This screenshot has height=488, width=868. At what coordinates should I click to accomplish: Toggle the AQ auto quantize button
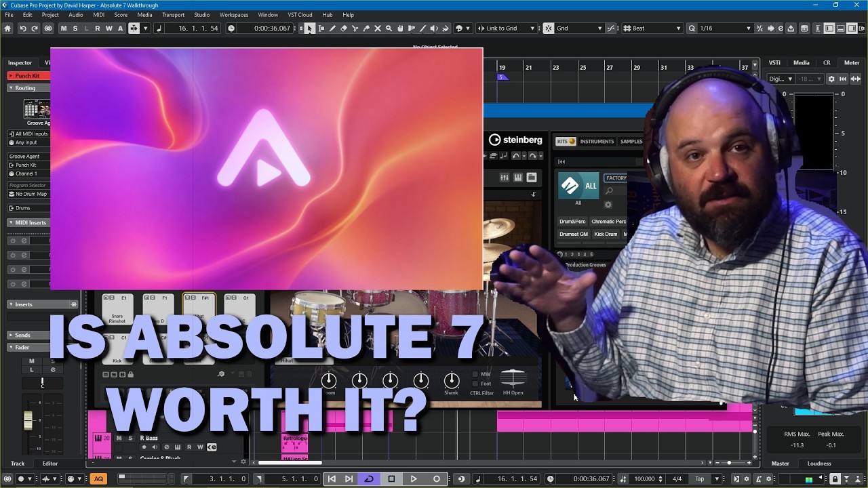(98, 479)
